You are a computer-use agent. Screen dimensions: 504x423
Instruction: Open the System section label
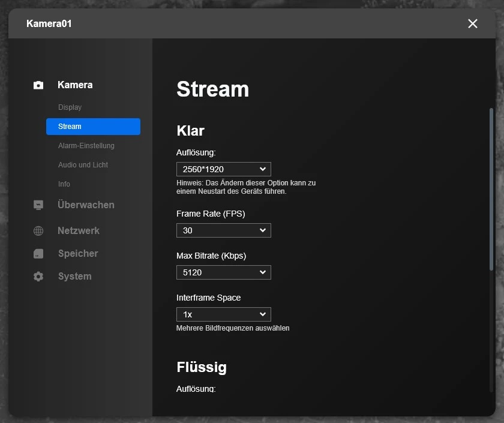[x=75, y=277]
